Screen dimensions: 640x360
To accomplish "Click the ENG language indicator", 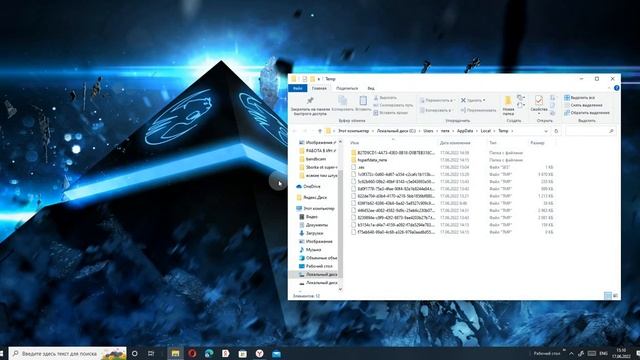I will [603, 353].
